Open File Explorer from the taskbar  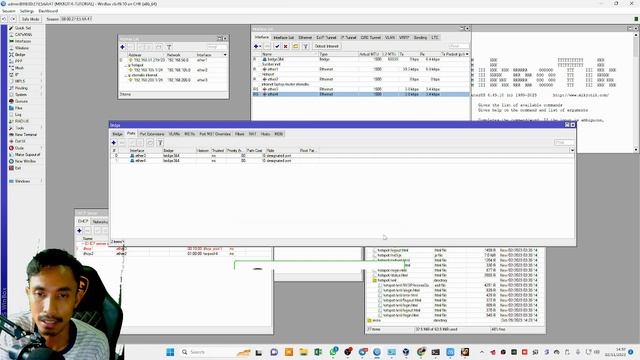click(x=303, y=352)
